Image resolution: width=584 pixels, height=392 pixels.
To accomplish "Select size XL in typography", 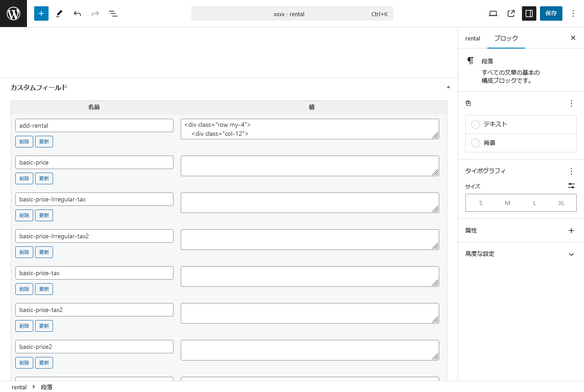I will pyautogui.click(x=561, y=203).
